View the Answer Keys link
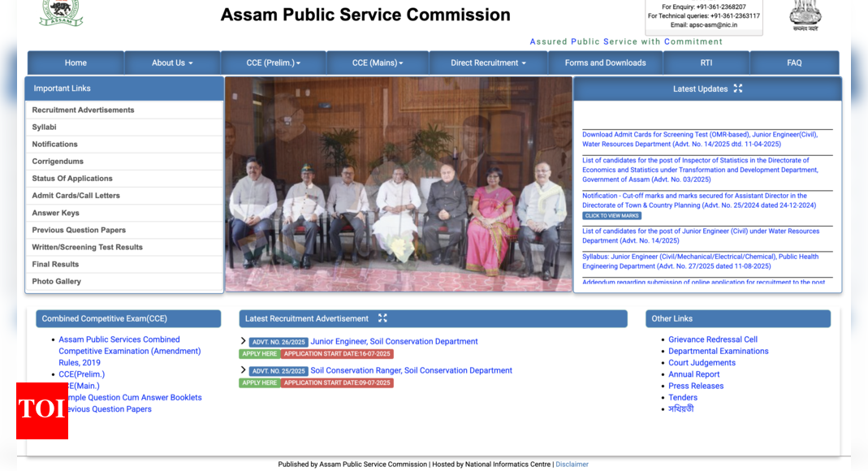The height and width of the screenshot is (471, 868). click(55, 213)
